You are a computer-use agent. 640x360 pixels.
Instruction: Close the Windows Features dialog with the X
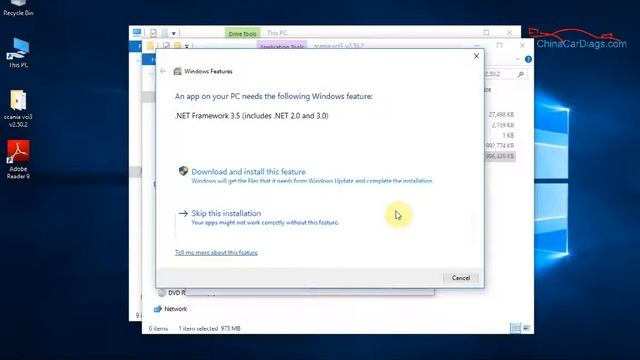point(476,56)
